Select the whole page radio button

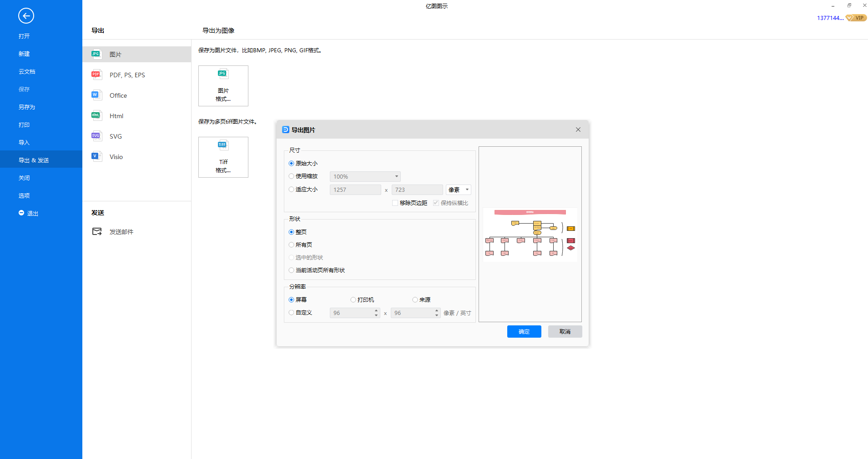[291, 232]
